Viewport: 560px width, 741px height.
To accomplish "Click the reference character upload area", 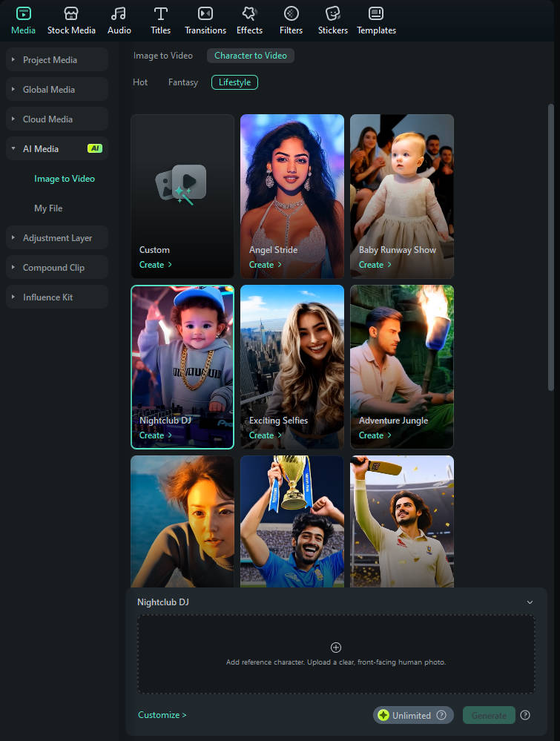I will [x=336, y=654].
